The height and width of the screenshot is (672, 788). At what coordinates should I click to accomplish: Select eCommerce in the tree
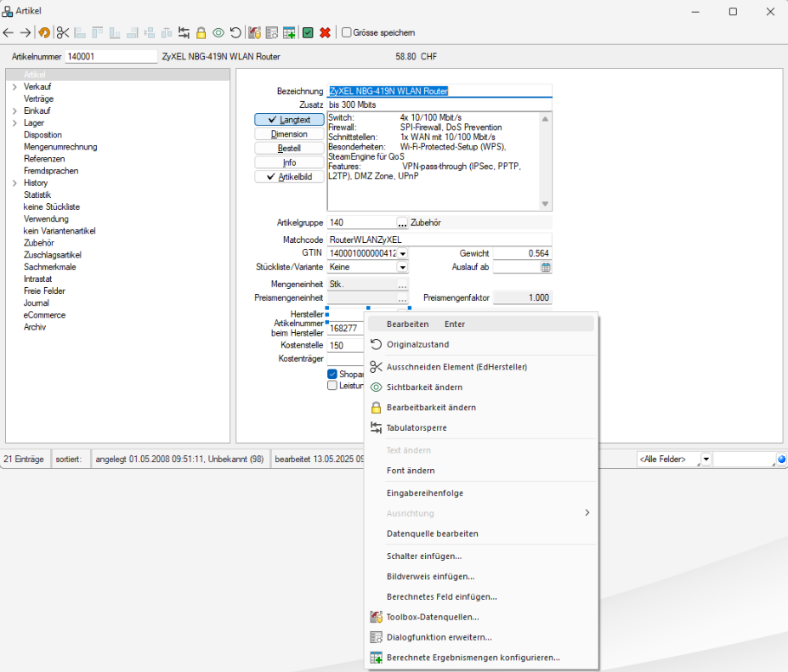45,315
